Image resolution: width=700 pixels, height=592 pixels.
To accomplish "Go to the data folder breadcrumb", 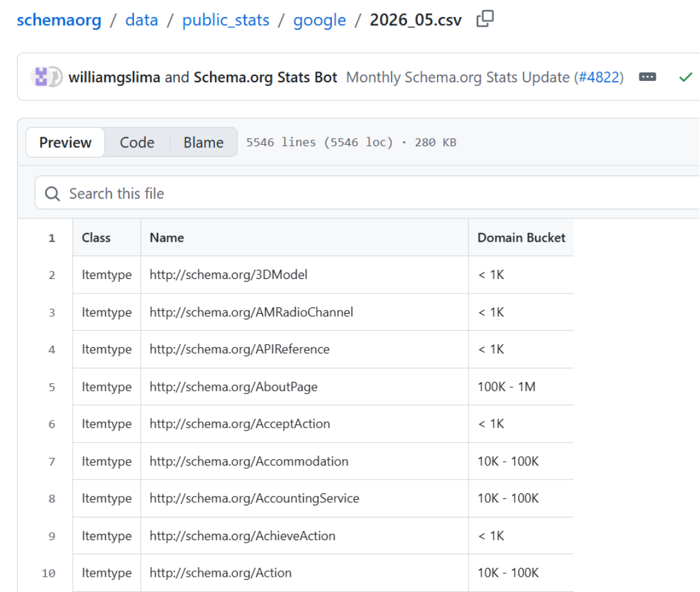I will [142, 20].
